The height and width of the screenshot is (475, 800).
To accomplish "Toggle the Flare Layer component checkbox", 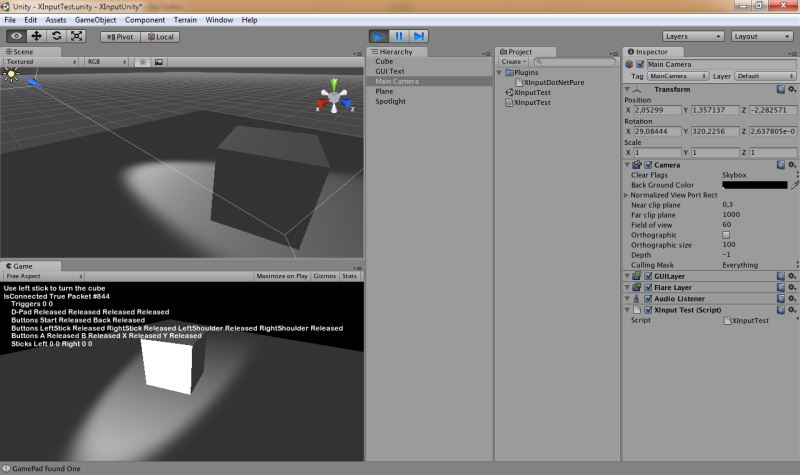I will point(648,287).
